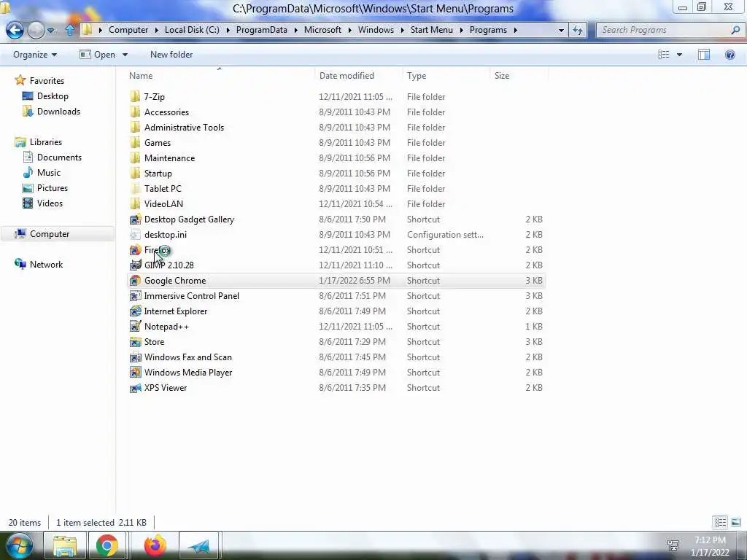Click the Windows Start orb
The image size is (747, 560).
point(20,545)
